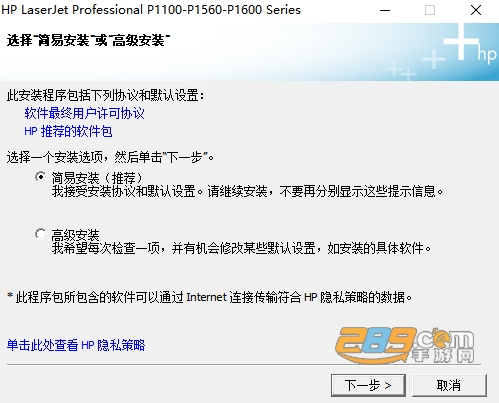This screenshot has height=403, width=499.
Task: Click the 选择简易安装或高级安装 heading
Action: [x=88, y=41]
